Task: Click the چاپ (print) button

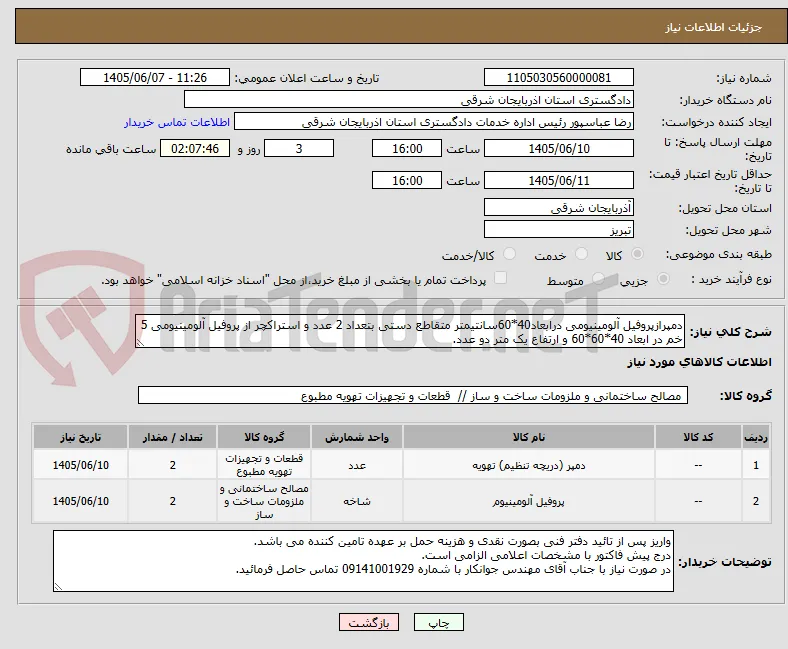Action: pyautogui.click(x=438, y=622)
